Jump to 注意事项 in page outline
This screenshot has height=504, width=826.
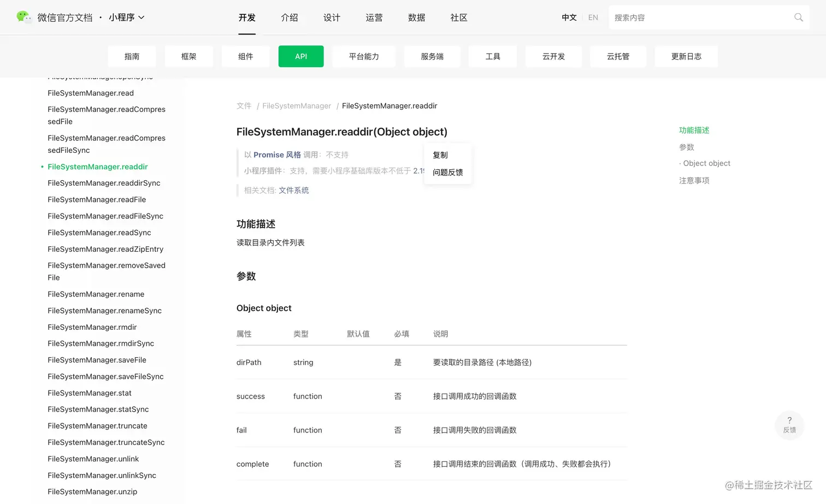(x=694, y=181)
